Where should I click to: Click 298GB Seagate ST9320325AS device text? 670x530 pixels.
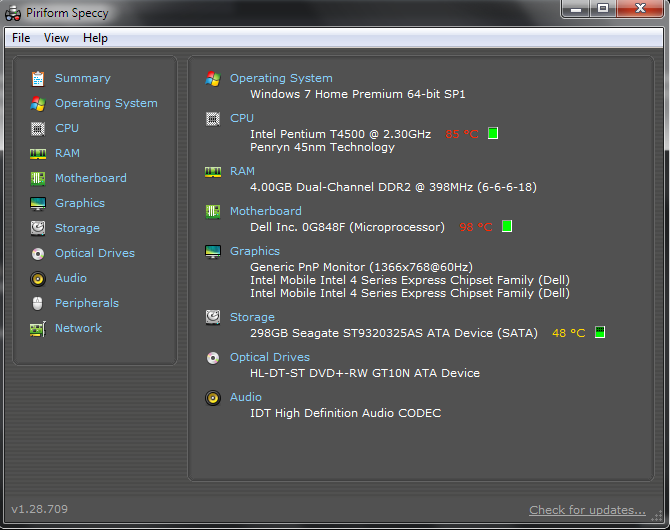pos(394,333)
